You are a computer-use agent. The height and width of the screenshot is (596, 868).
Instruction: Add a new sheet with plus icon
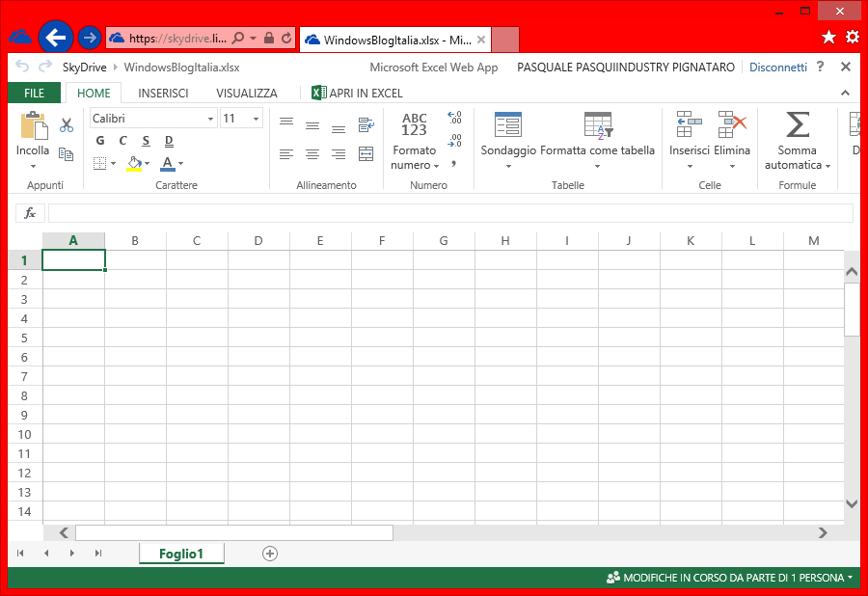(x=270, y=554)
